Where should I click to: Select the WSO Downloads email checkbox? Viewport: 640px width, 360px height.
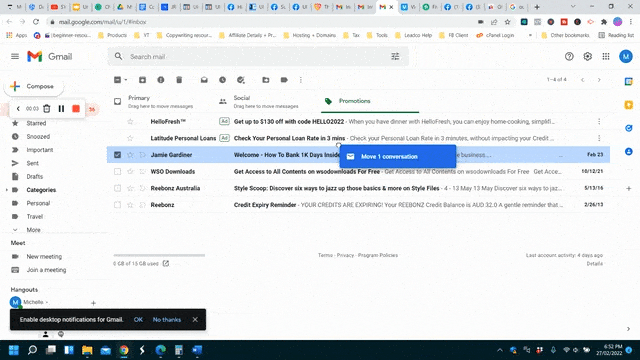tap(118, 171)
